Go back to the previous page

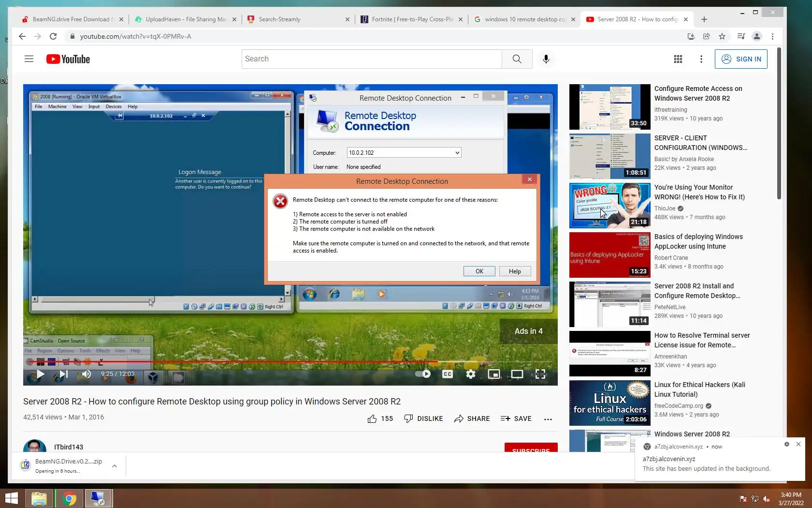pos(22,36)
